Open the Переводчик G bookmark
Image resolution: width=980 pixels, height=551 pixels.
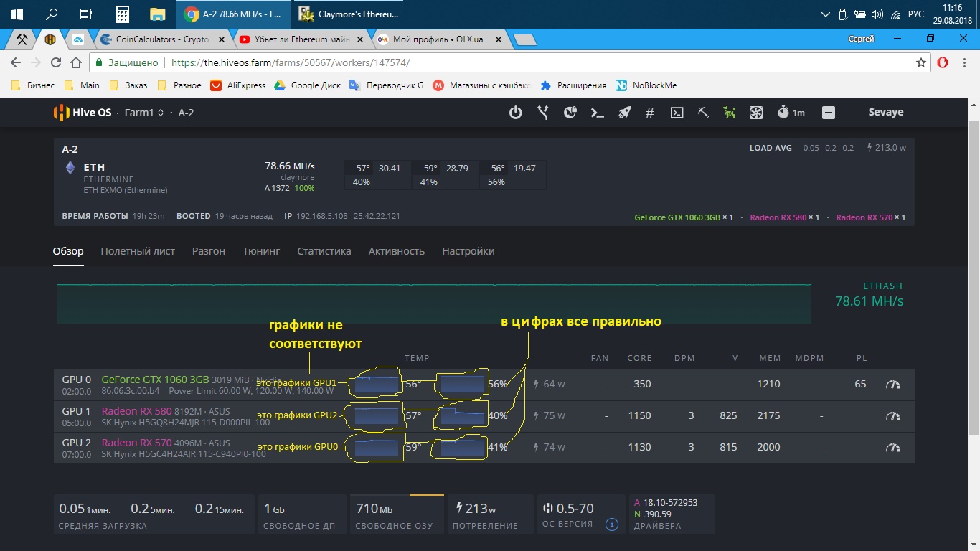click(387, 85)
